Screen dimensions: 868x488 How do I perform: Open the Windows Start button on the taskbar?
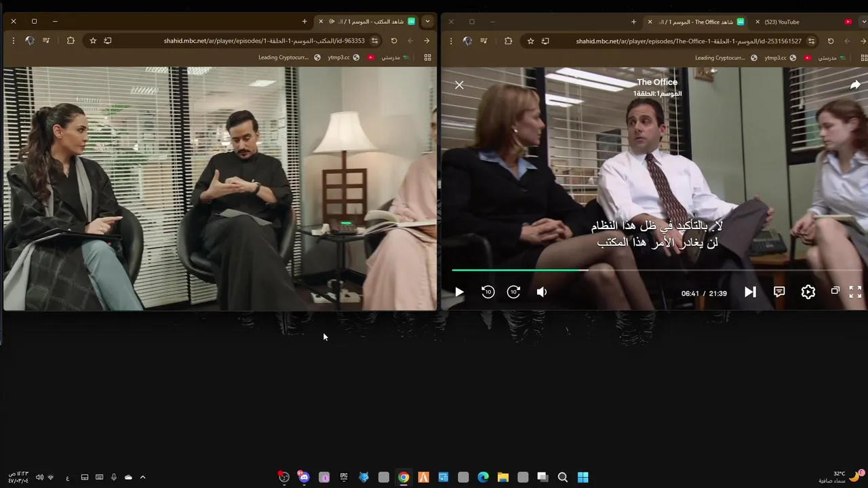pyautogui.click(x=583, y=477)
